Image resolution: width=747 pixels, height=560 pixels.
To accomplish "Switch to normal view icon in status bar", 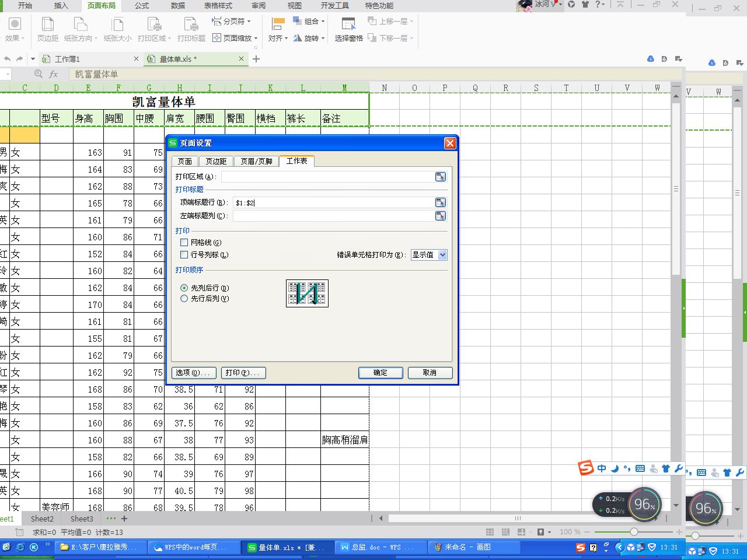I will [x=490, y=532].
